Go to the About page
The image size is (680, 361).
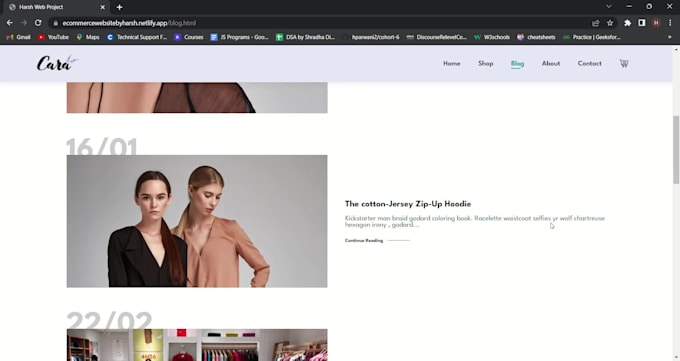551,63
